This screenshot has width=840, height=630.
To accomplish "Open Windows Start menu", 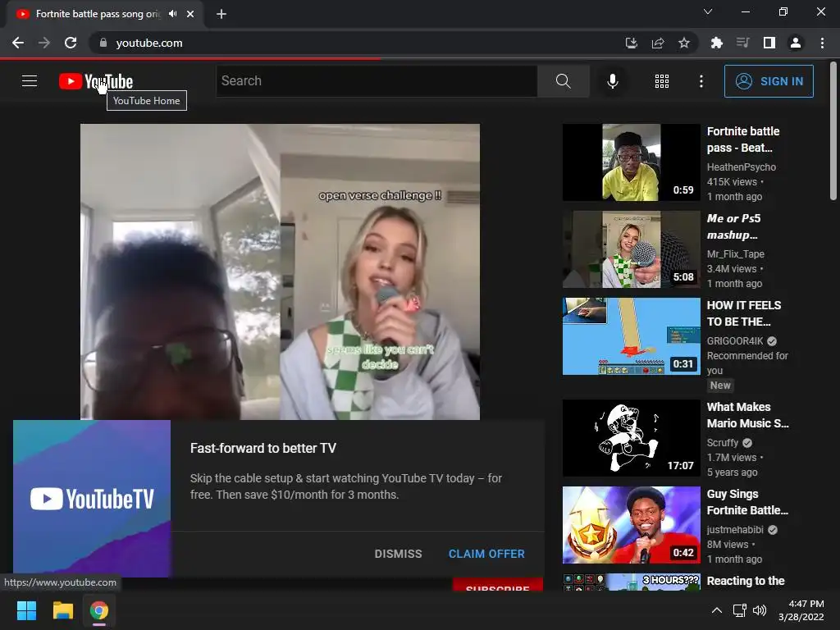I will coord(26,610).
